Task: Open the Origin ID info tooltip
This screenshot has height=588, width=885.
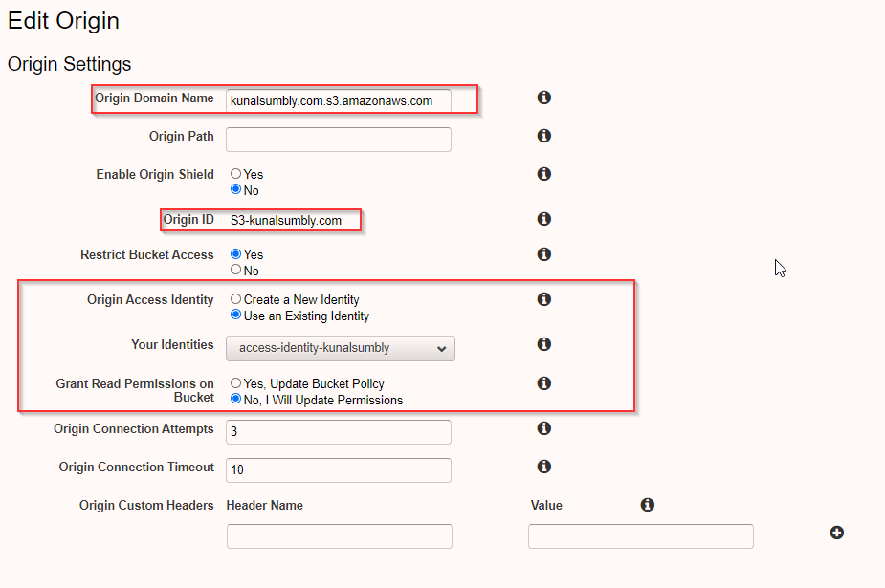Action: point(543,218)
